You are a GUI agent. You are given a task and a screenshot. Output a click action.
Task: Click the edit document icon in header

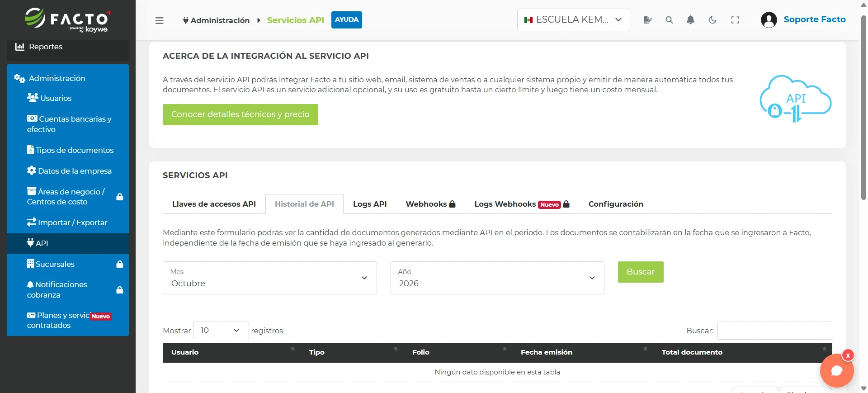pos(647,20)
